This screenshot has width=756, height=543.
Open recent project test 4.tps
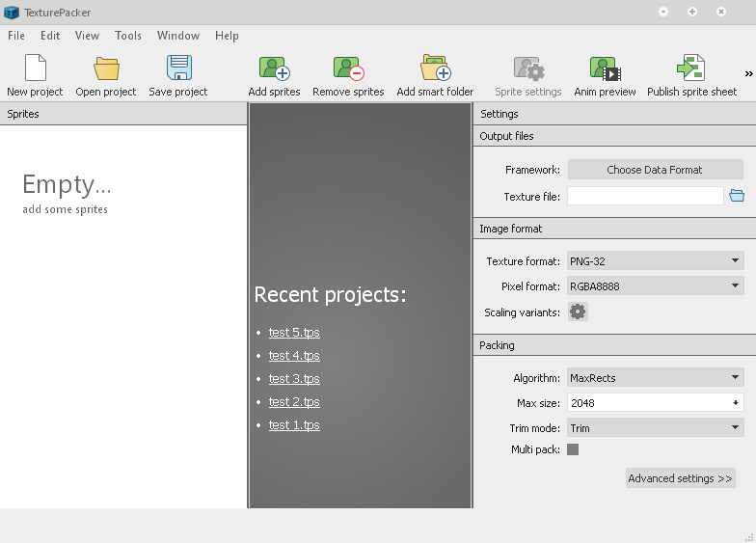pos(294,355)
